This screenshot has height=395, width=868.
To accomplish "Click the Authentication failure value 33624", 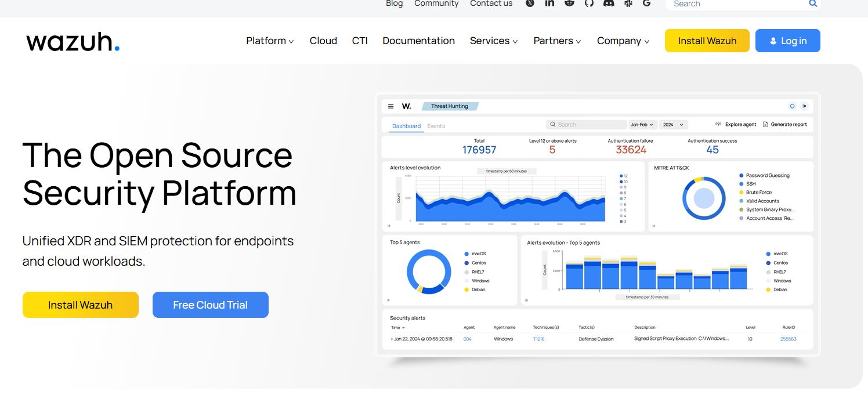I will click(x=631, y=150).
